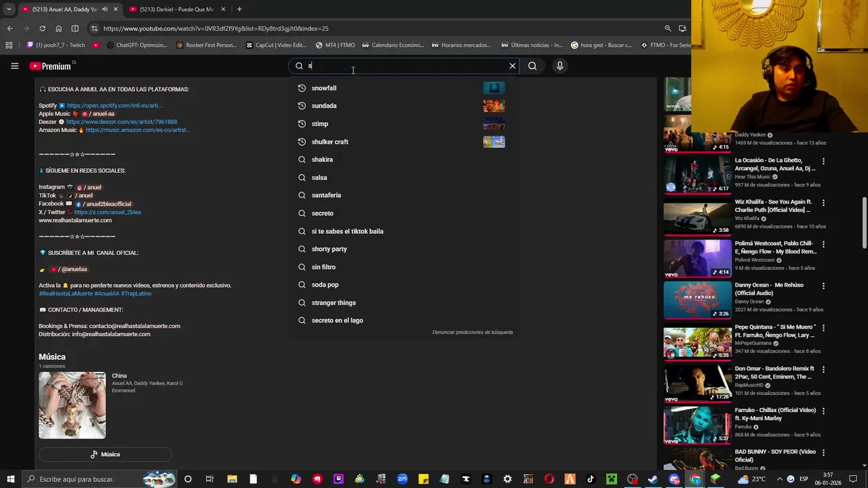
Task: Focus the YouTube search input field
Action: pos(405,66)
